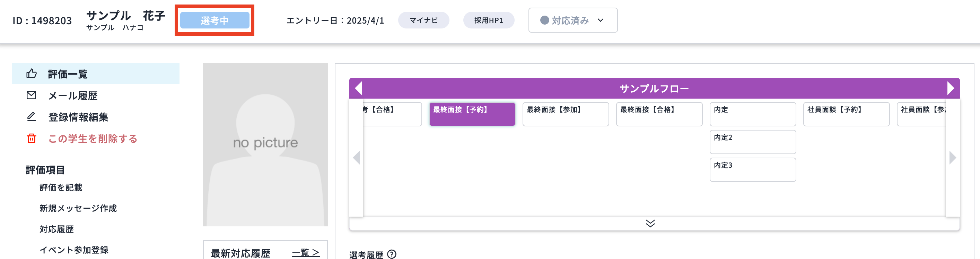The width and height of the screenshot is (980, 259).
Task: Open the 対応済み status dropdown
Action: tap(572, 20)
